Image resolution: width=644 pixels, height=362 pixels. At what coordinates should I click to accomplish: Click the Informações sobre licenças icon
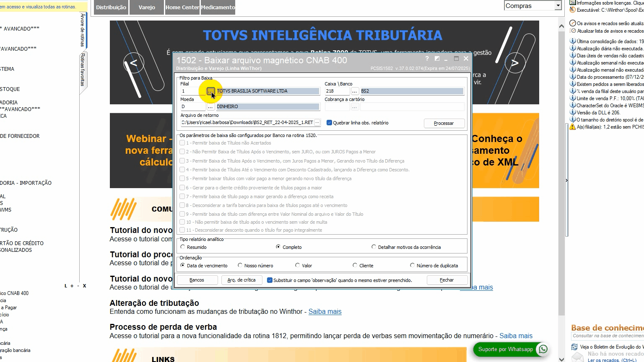(x=573, y=3)
